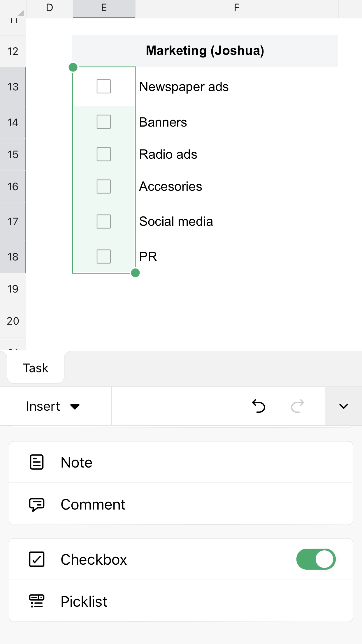
Task: Open the Insert dropdown menu
Action: click(x=53, y=406)
